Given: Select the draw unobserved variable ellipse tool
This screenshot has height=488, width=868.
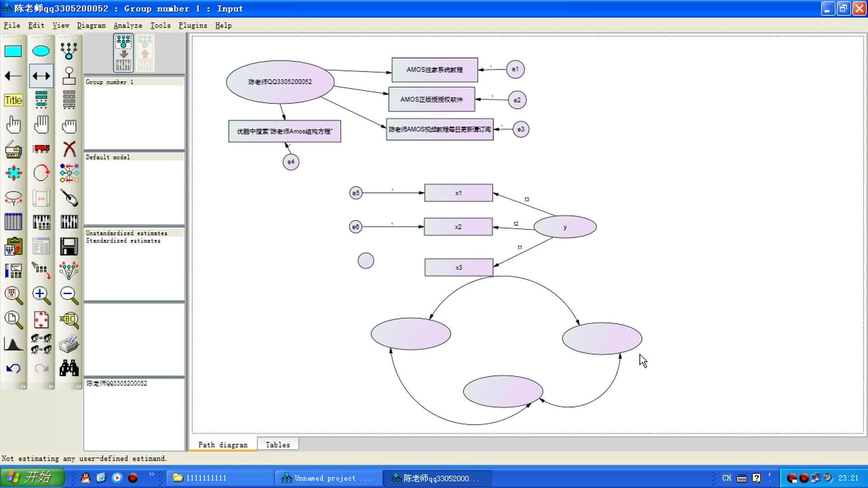Looking at the screenshot, I should point(41,51).
